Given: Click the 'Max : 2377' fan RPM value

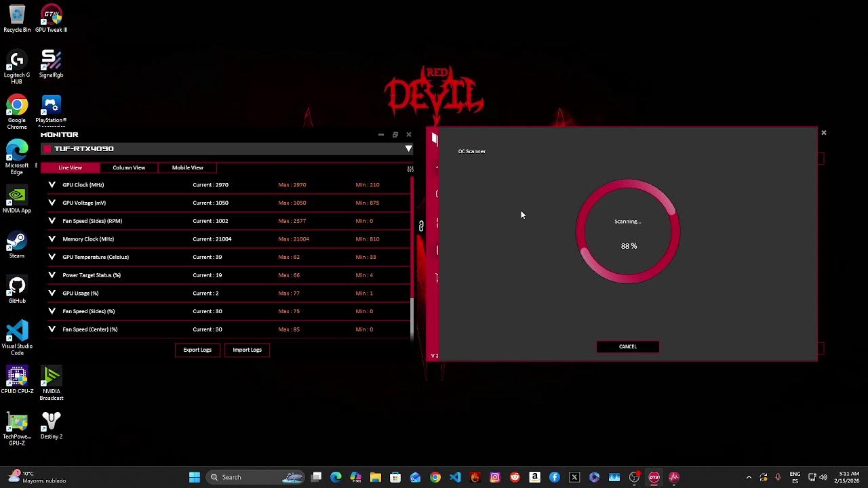Looking at the screenshot, I should (x=292, y=221).
